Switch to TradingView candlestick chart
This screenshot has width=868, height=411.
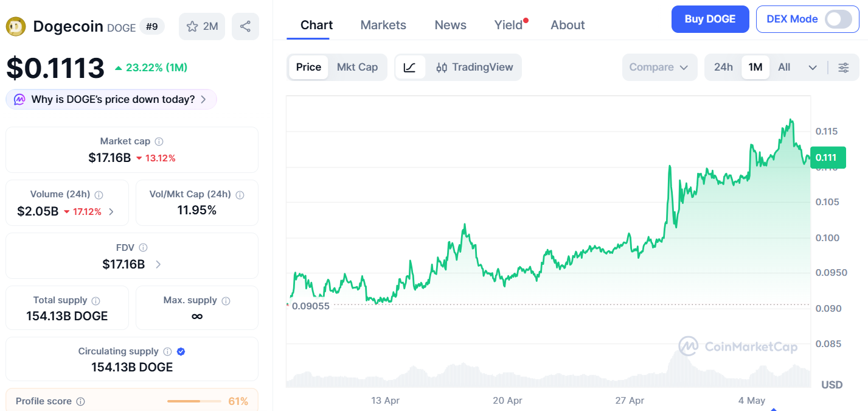474,68
